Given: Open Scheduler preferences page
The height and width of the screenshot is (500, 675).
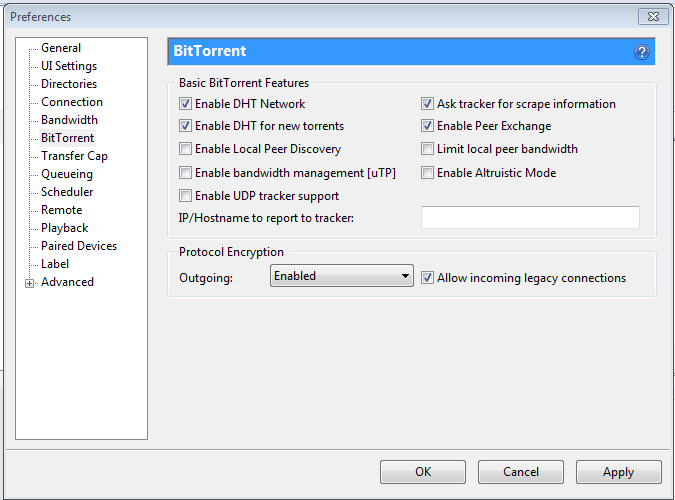Looking at the screenshot, I should 67,192.
